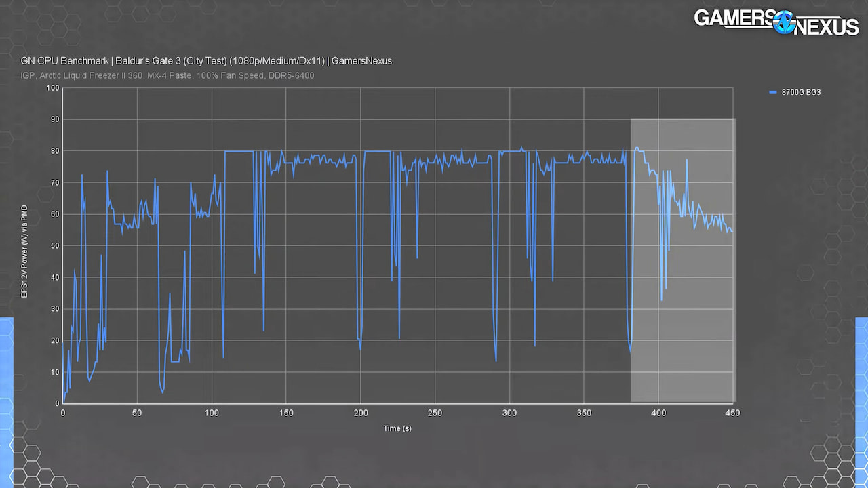
Task: Click the x-axis value 150
Action: click(x=286, y=413)
